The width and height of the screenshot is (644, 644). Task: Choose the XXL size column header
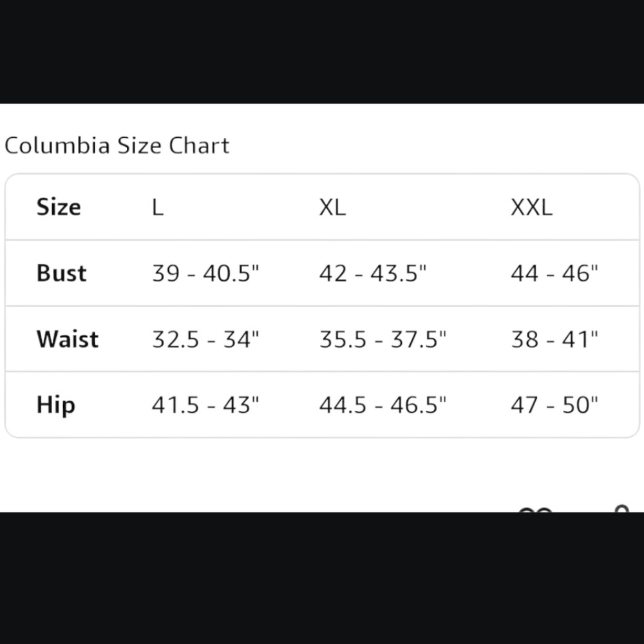(531, 207)
